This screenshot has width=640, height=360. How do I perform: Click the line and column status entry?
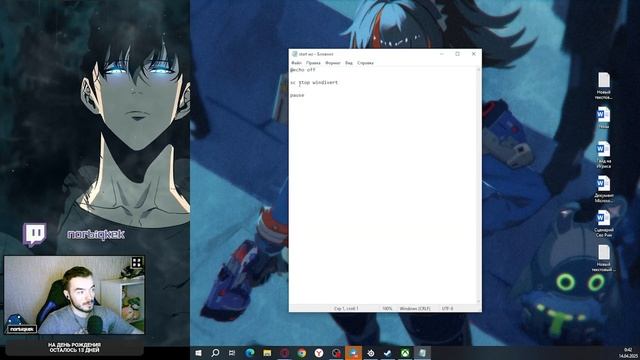[x=346, y=309]
